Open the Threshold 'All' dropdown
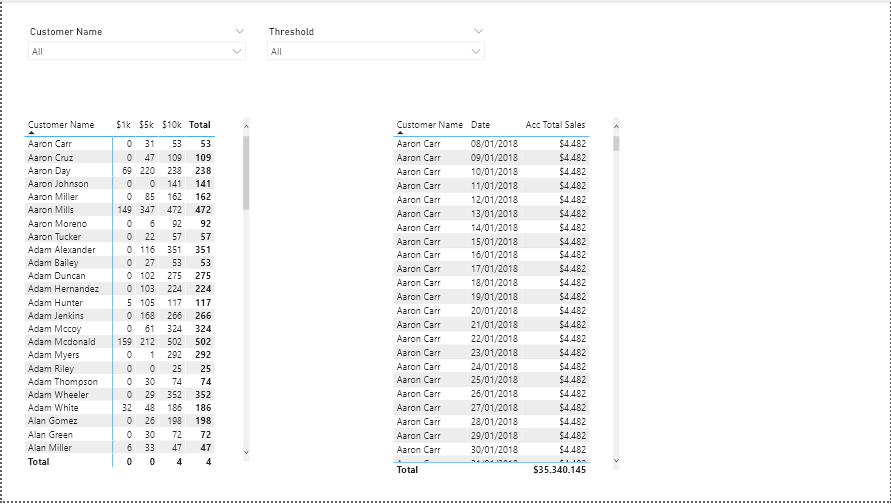Screen dimensions: 891x504 (376, 51)
